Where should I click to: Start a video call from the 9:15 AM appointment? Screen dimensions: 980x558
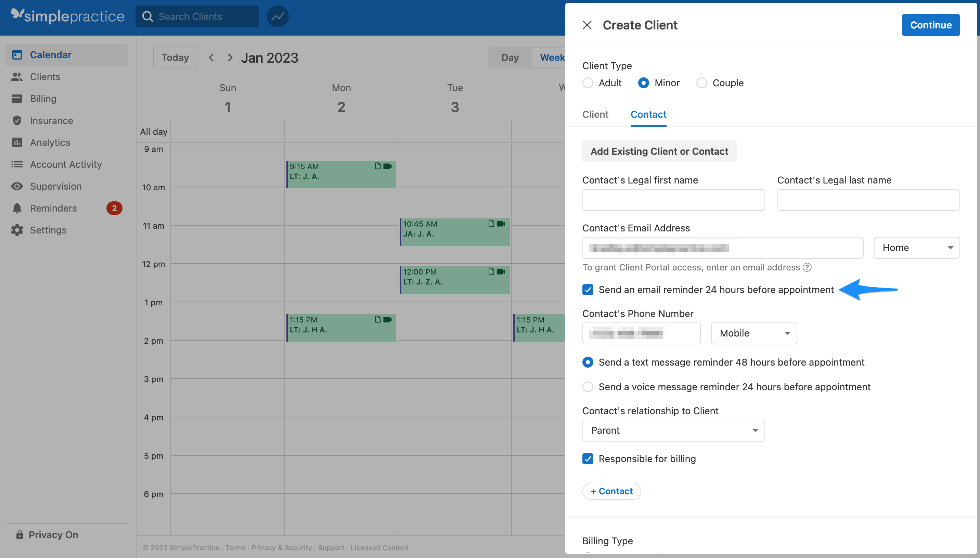pyautogui.click(x=387, y=166)
